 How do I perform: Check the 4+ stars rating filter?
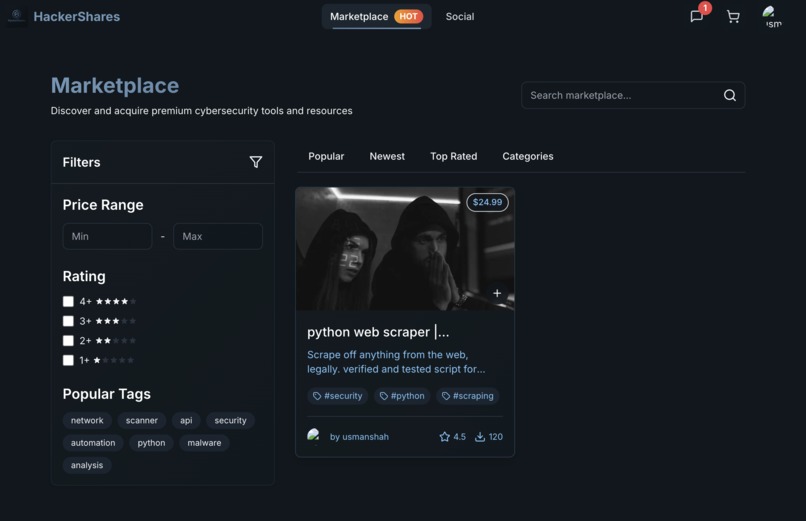coord(68,302)
